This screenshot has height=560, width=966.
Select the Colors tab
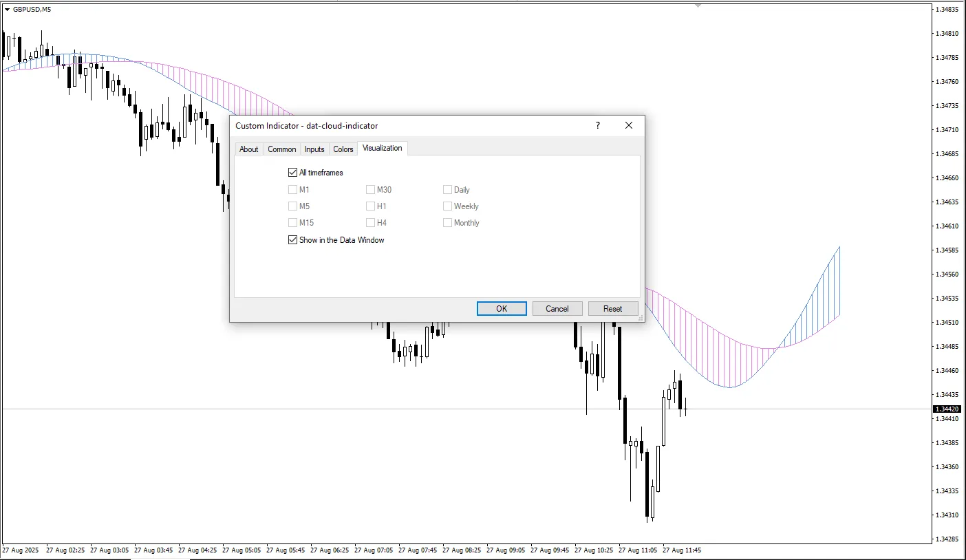tap(343, 149)
